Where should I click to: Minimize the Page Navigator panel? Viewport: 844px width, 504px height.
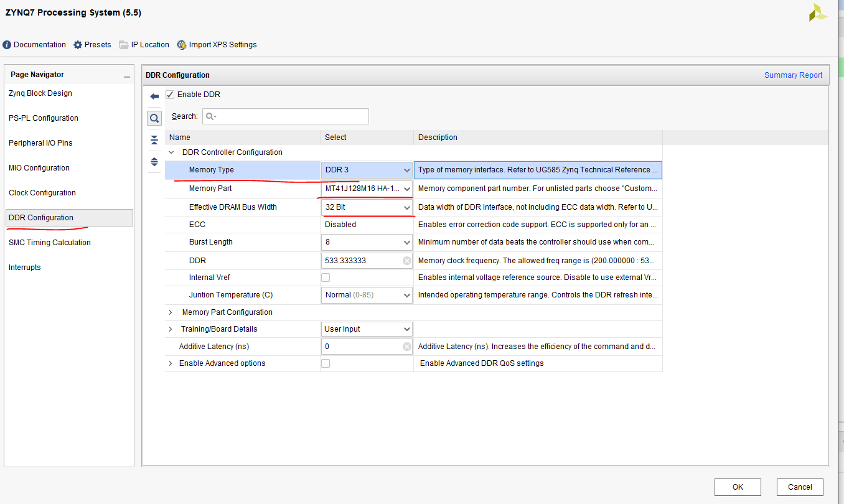(127, 77)
